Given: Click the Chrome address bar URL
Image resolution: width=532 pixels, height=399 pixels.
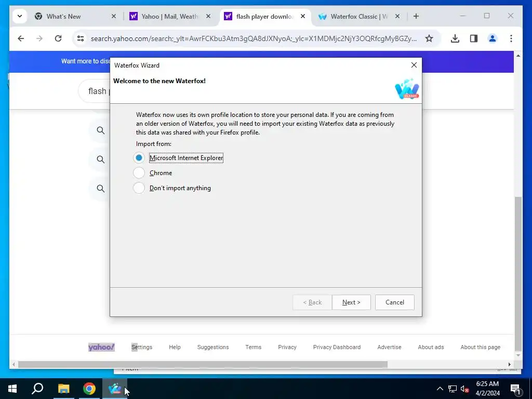Looking at the screenshot, I should pyautogui.click(x=254, y=38).
